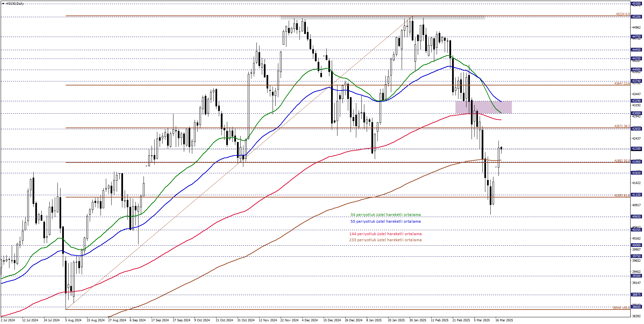Click the 6 Sep 2024 date label
Image resolution: width=644 pixels, height=324 pixels.
[137, 320]
